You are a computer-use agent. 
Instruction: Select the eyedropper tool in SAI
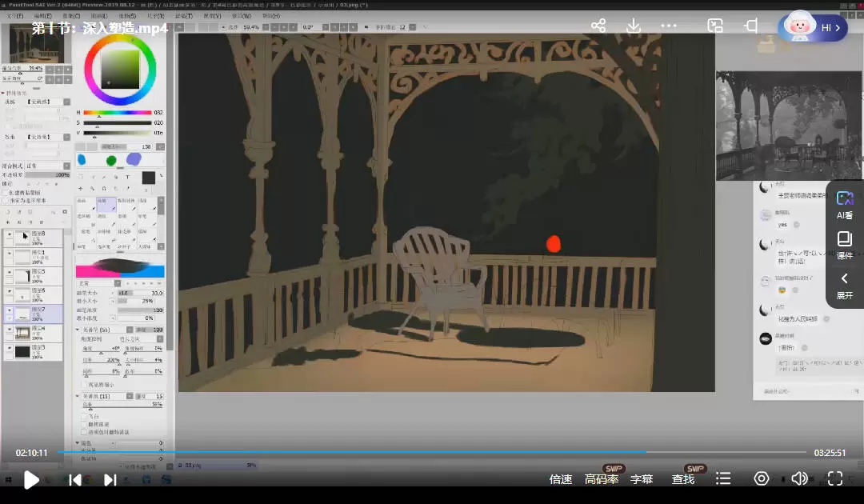[128, 188]
